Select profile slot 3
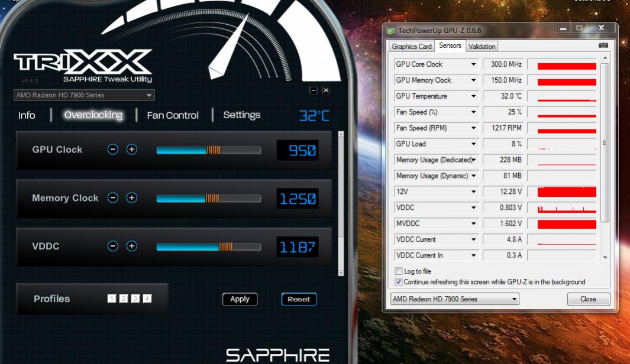This screenshot has height=364, width=630. (x=135, y=298)
